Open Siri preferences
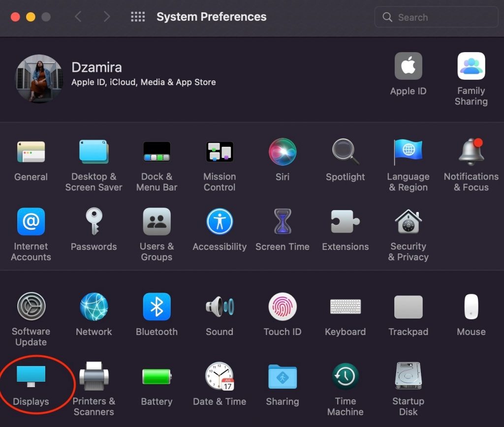Screen dimensions: 504x427 pos(283,152)
